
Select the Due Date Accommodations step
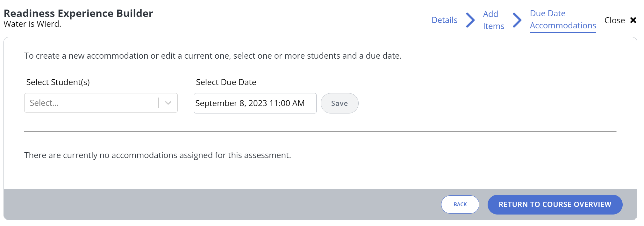pos(563,20)
